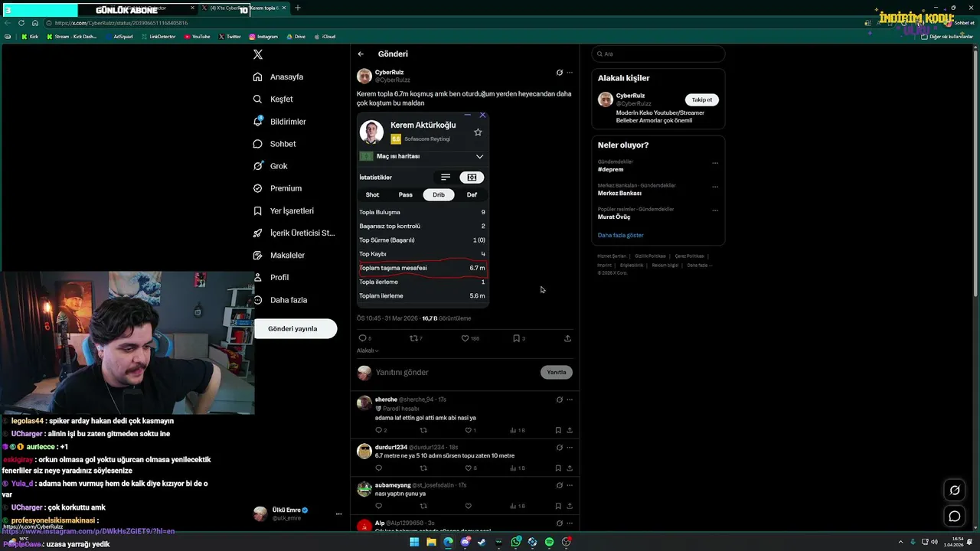Open account menu dots next to Ülkü Emre

(338, 514)
